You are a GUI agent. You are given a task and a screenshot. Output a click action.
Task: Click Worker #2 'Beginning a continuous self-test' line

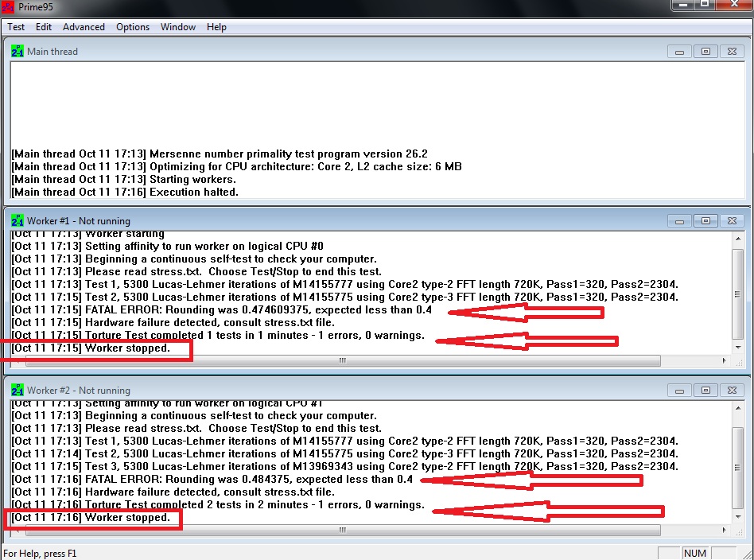coord(194,416)
